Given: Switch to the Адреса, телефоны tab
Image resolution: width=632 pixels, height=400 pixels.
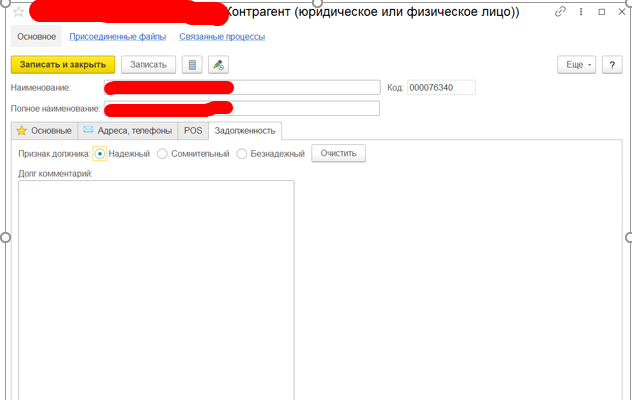Looking at the screenshot, I should click(x=127, y=130).
